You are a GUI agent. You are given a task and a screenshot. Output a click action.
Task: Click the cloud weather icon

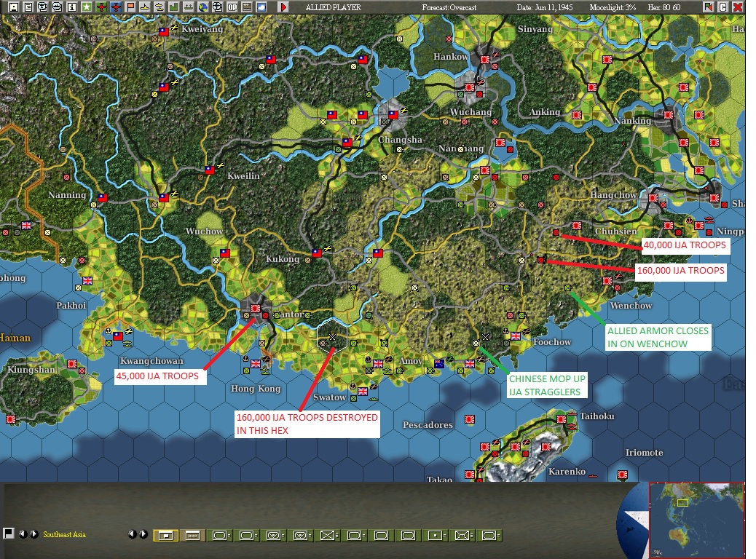click(261, 7)
